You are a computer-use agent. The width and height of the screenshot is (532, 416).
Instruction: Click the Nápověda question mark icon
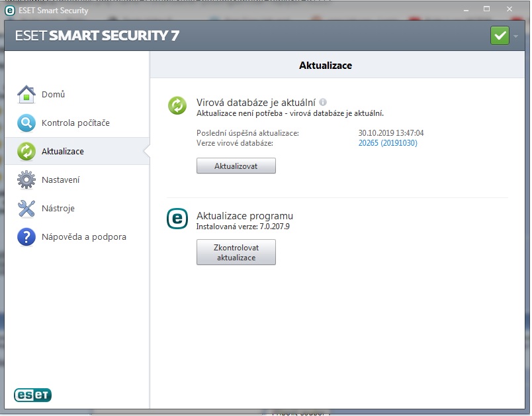[26, 236]
